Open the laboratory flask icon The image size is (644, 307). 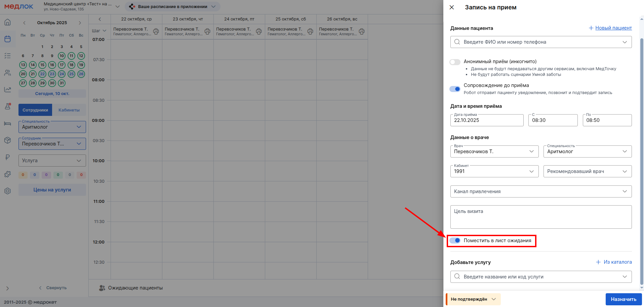pyautogui.click(x=7, y=106)
